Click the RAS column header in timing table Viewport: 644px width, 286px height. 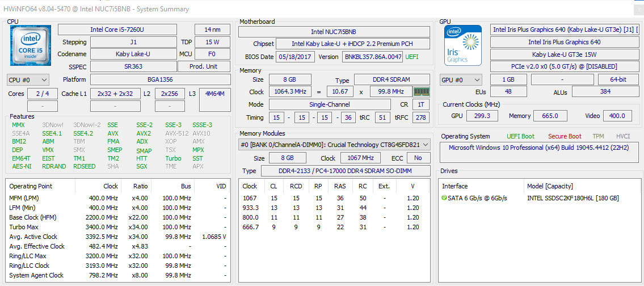[x=340, y=186]
